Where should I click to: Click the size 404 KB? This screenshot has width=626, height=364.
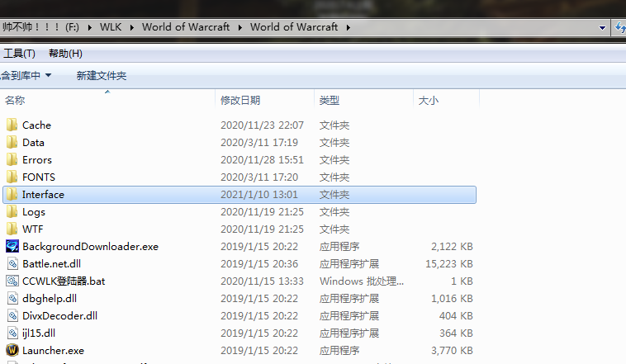point(456,315)
